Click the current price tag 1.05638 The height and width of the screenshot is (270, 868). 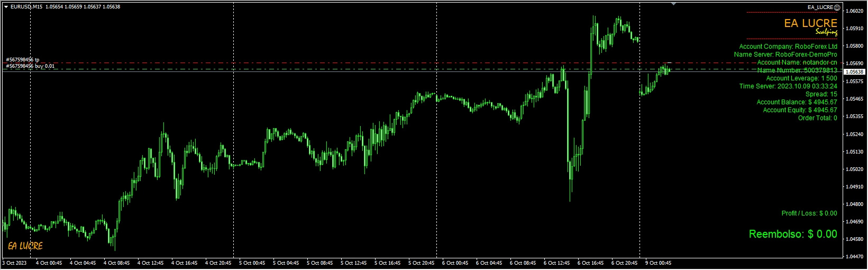pyautogui.click(x=854, y=71)
